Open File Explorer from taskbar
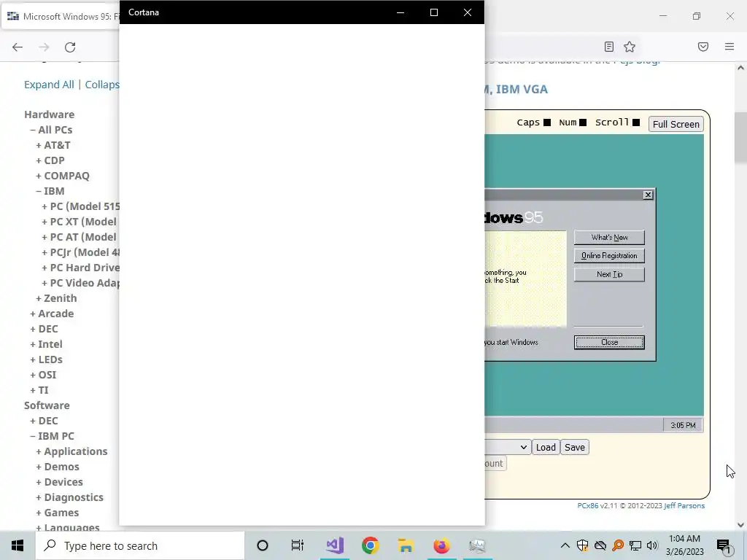 [x=406, y=545]
